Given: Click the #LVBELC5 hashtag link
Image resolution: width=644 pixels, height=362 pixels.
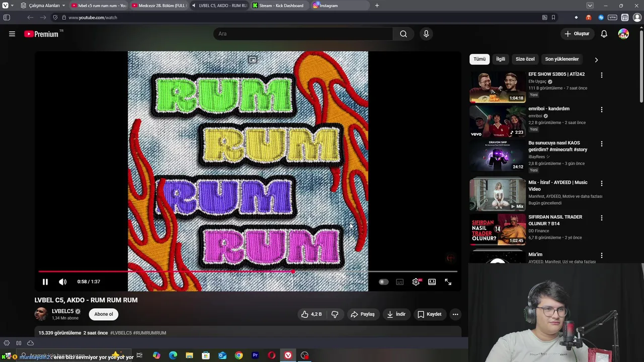Looking at the screenshot, I should [121, 333].
